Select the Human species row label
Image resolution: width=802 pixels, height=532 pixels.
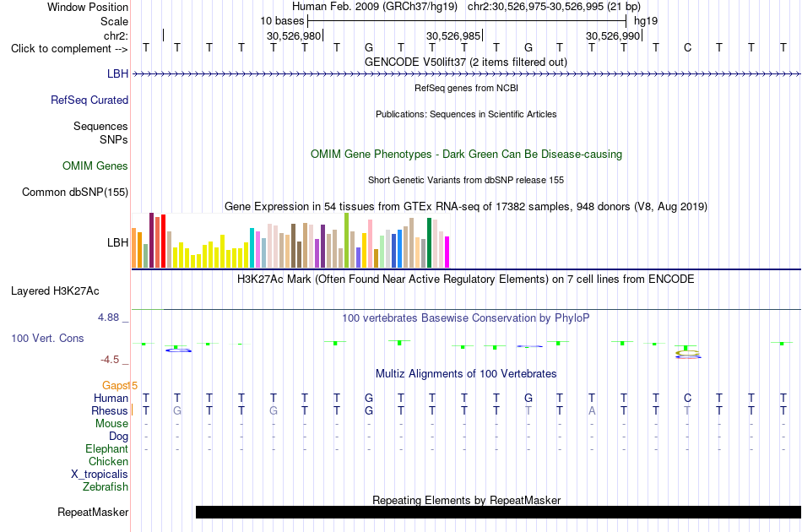click(111, 398)
